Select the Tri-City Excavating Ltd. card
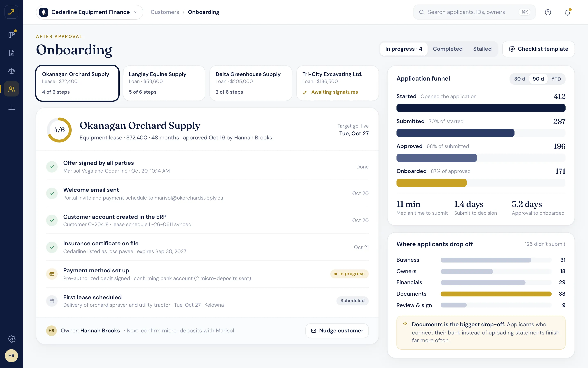 point(337,83)
